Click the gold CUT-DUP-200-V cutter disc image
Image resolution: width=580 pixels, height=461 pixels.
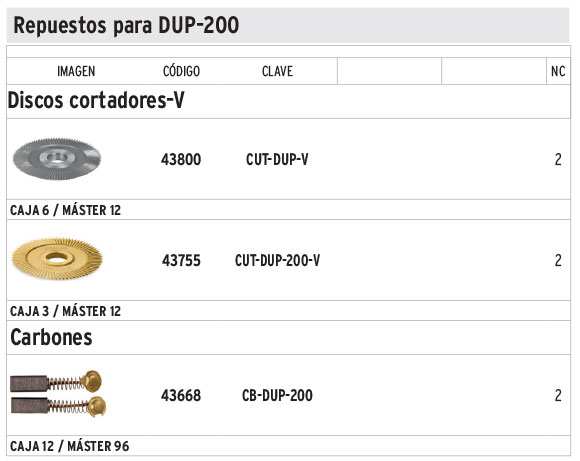[57, 259]
